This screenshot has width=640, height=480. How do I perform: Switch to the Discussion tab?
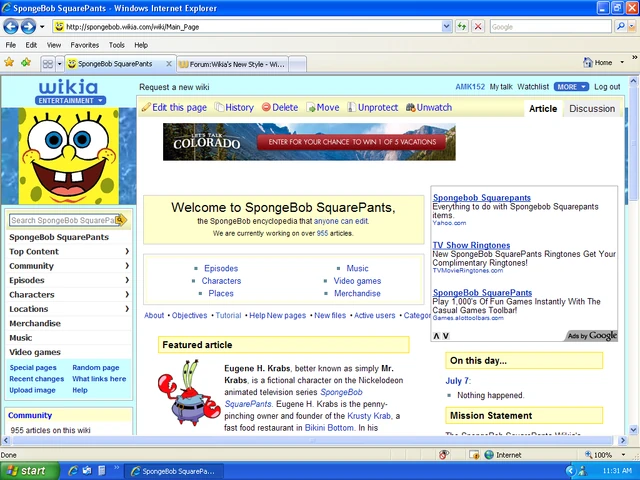coord(592,109)
